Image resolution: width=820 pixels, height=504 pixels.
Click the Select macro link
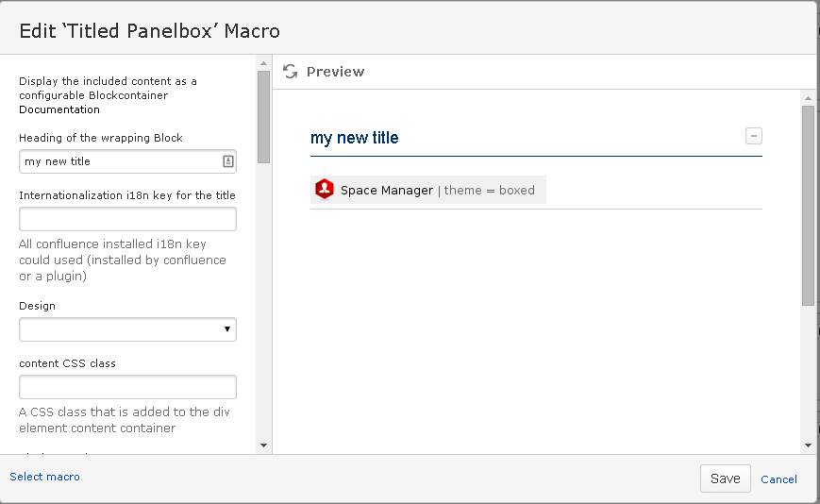[44, 477]
